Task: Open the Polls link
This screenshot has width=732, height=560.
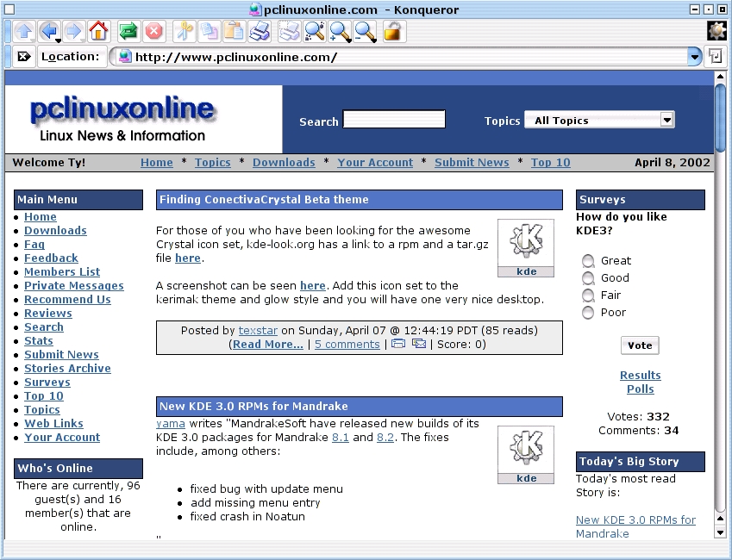Action: [x=641, y=389]
